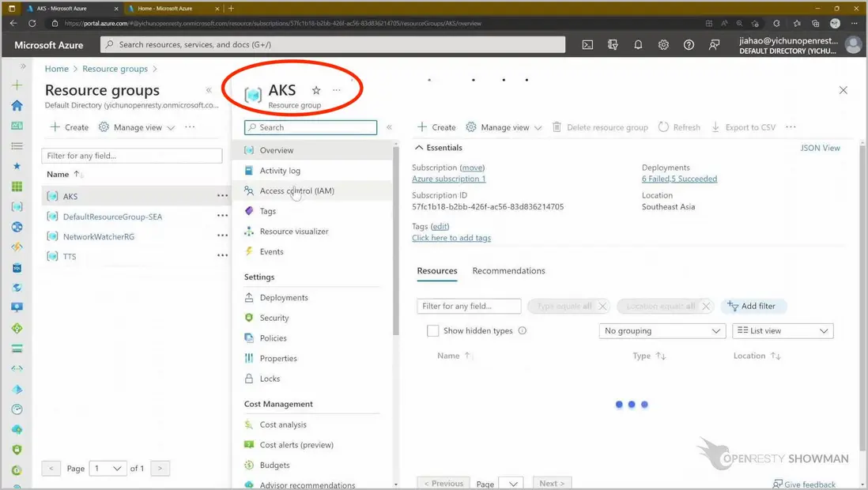This screenshot has width=868, height=490.
Task: Click the JSON View link
Action: [x=820, y=148]
